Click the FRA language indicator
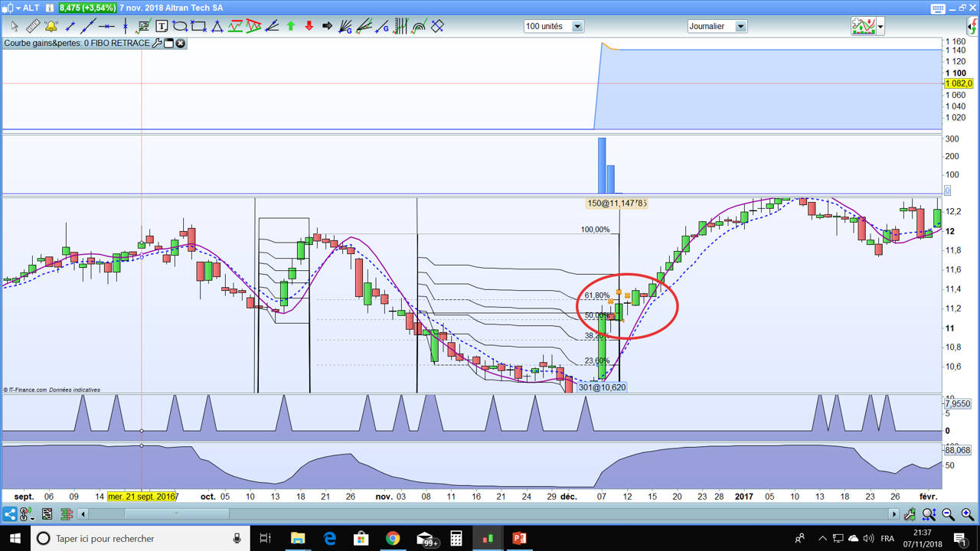 point(887,539)
